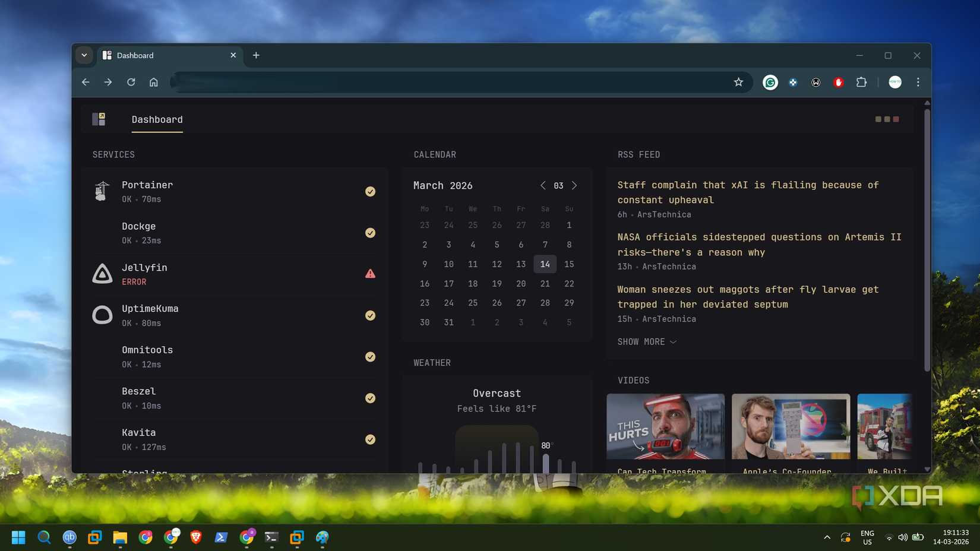The height and width of the screenshot is (551, 980).
Task: Click the OK status check on Dockge
Action: point(370,233)
